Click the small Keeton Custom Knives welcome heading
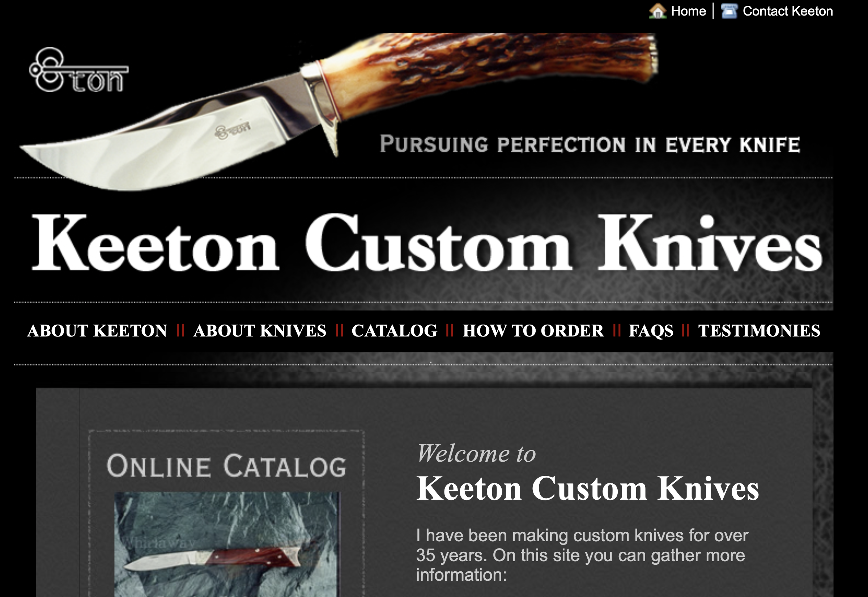 tap(588, 488)
